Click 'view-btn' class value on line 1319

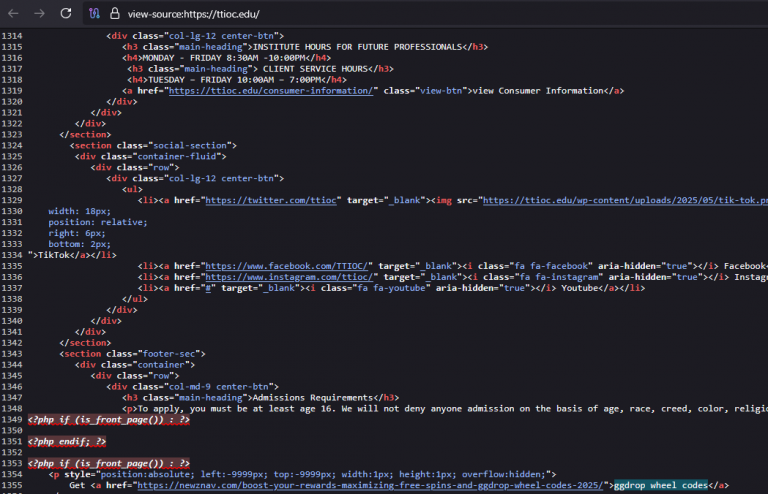[441, 91]
